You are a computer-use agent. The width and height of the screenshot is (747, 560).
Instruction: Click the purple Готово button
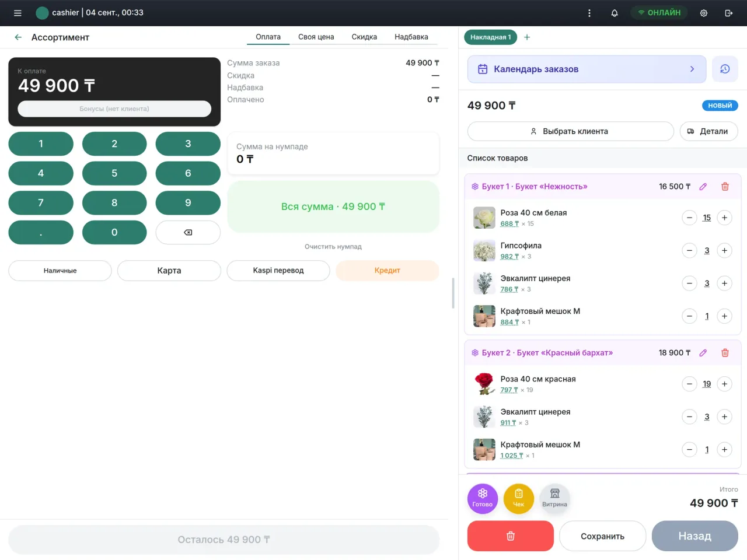tap(483, 499)
